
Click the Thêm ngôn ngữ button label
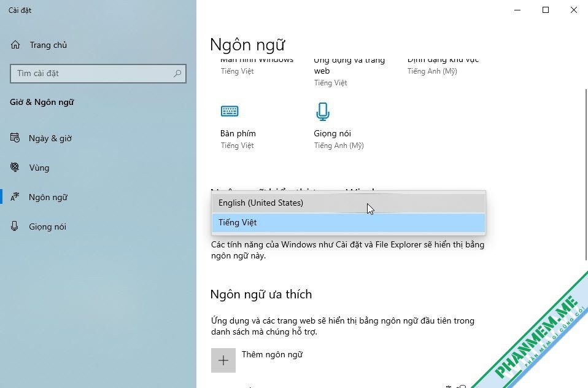[x=272, y=355]
